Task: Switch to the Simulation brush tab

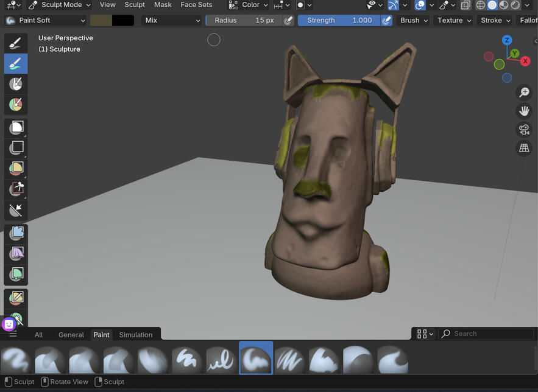Action: click(135, 335)
